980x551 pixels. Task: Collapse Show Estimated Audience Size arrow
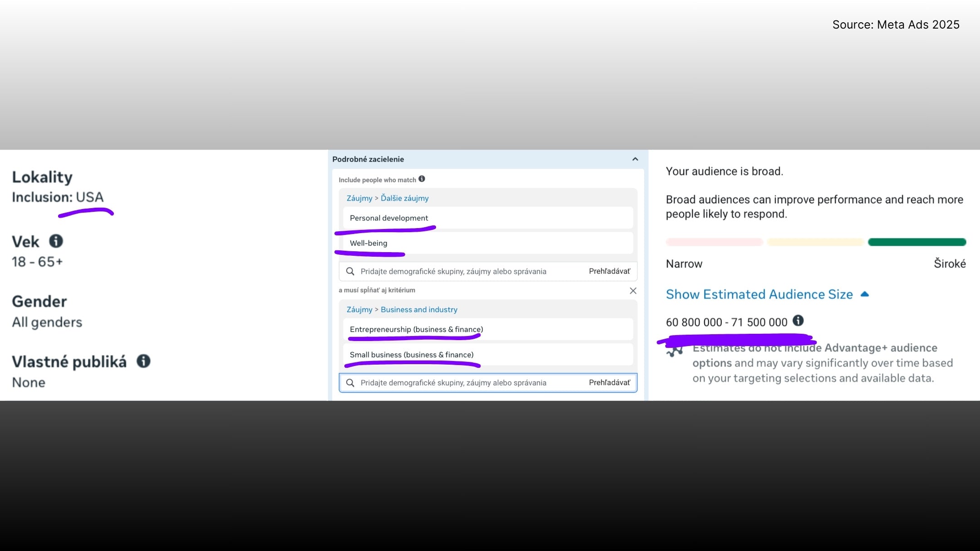pos(865,294)
